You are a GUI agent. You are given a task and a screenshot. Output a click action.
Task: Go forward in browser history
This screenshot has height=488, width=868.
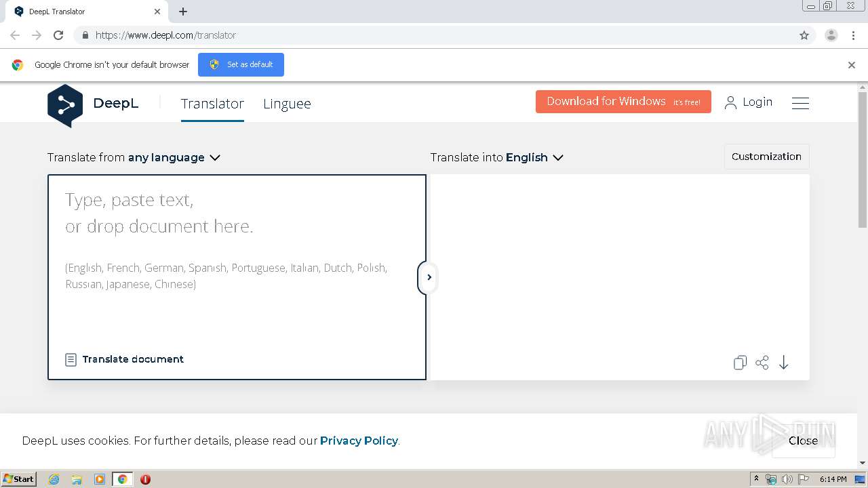(x=37, y=35)
